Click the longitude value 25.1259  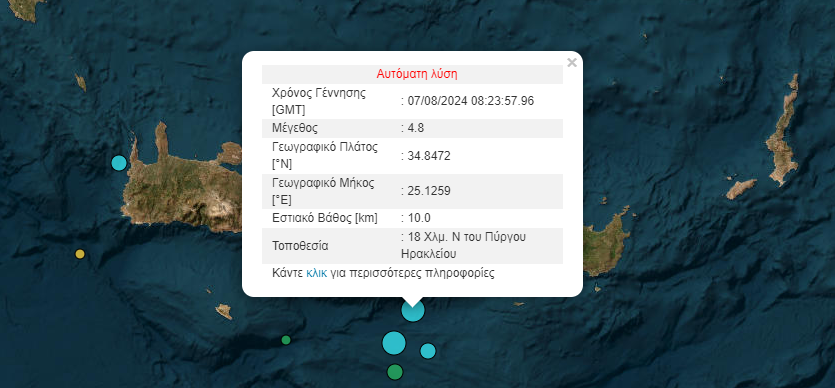[x=426, y=191]
